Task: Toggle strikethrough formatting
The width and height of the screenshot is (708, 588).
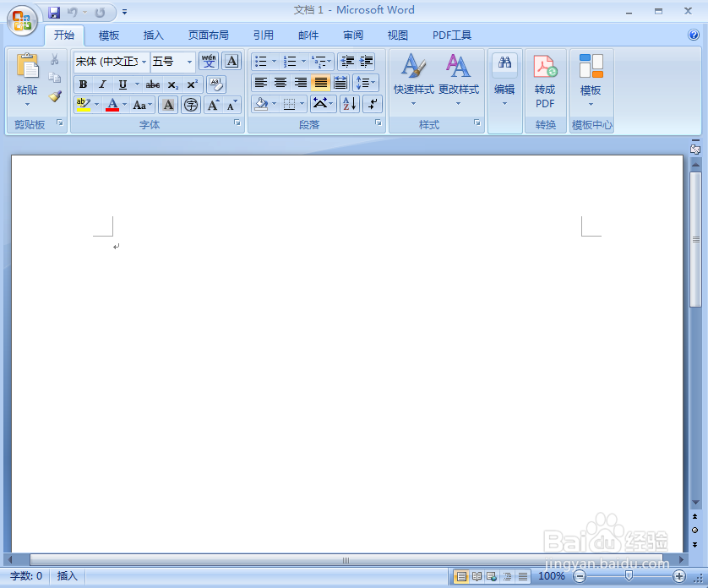Action: tap(153, 84)
